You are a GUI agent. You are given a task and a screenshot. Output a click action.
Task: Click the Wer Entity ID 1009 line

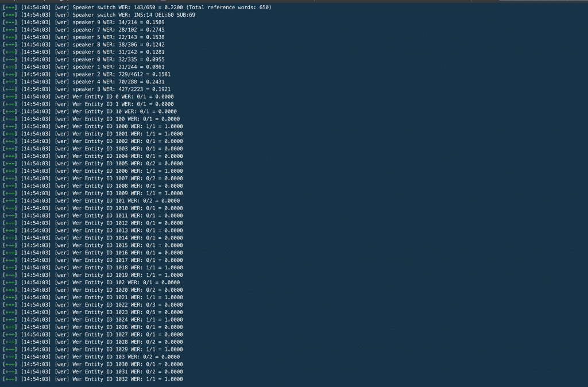point(92,193)
